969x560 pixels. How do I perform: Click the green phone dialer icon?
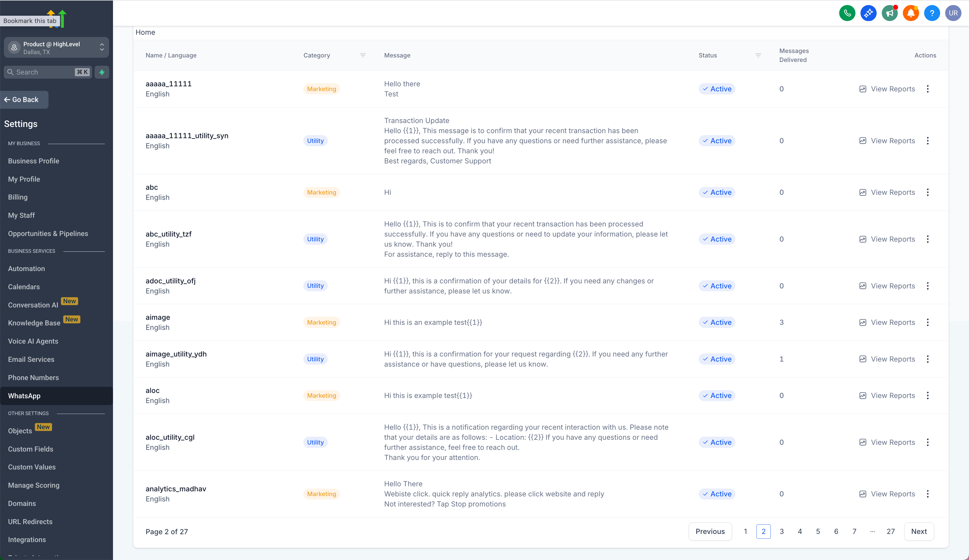847,13
